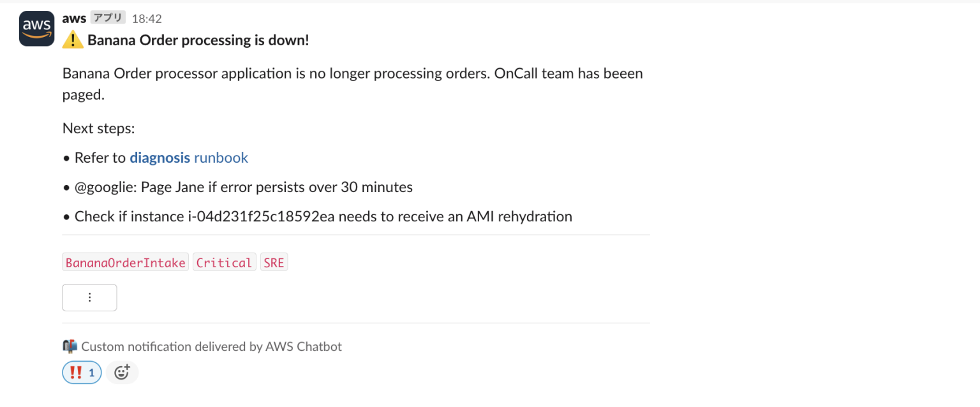
Task: Click the mailbox icon in the footer
Action: 70,346
